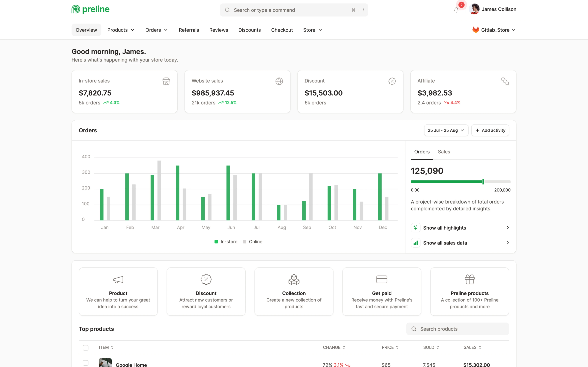Click the Preline logo

click(90, 9)
